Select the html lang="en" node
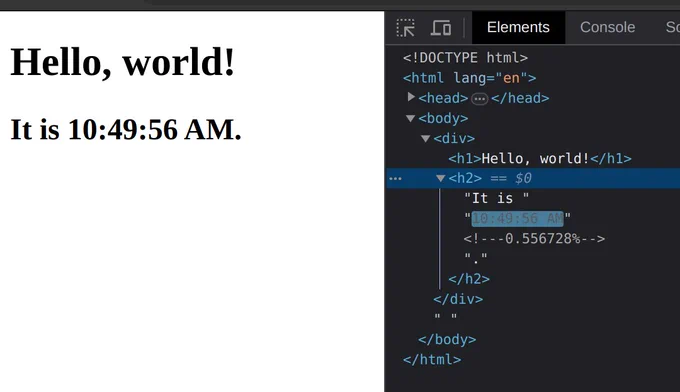 [x=469, y=78]
